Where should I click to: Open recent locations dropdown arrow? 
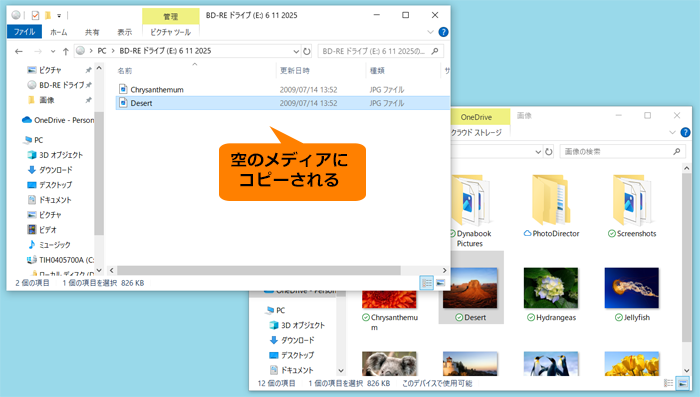[x=53, y=51]
